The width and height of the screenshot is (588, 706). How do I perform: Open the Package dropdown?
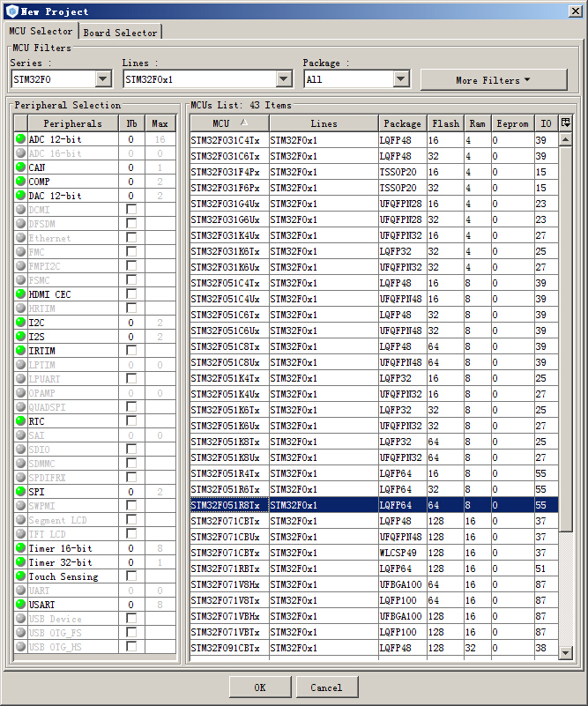401,79
